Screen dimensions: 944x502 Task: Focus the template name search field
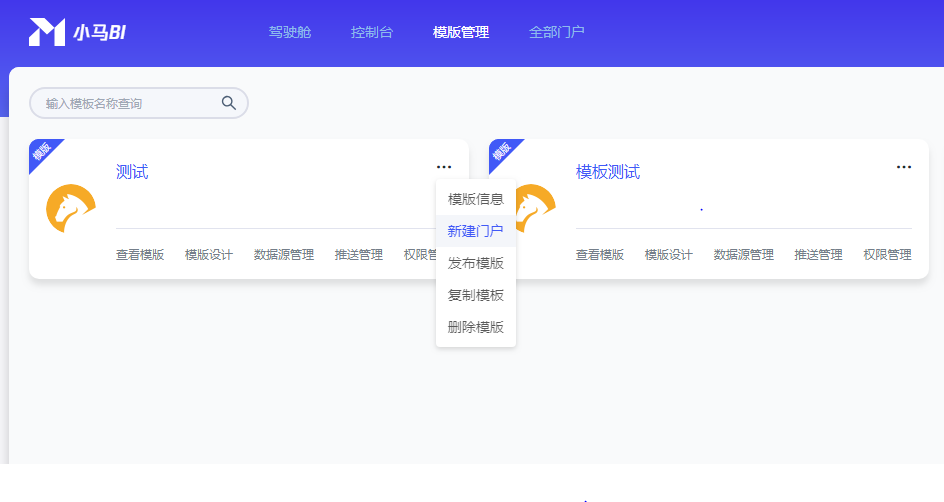click(x=125, y=103)
